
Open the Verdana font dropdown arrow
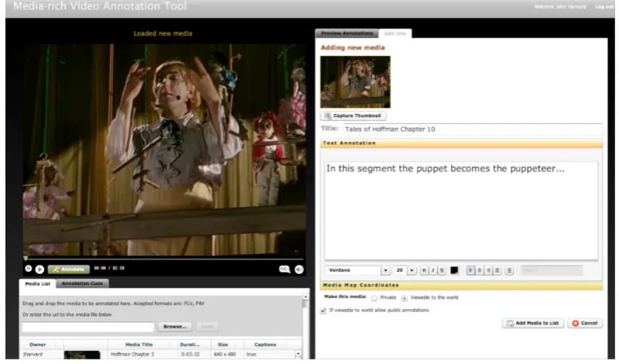pos(386,270)
